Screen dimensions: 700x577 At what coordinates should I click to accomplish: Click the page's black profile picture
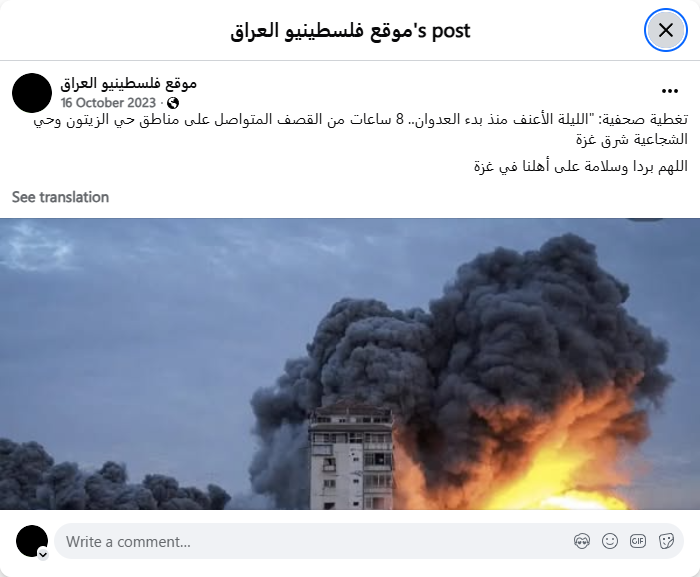click(x=32, y=93)
